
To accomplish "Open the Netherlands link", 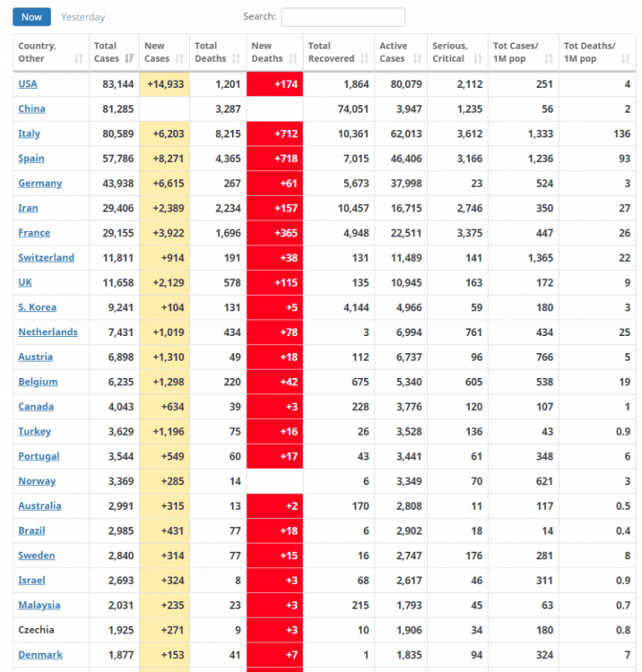I will click(x=48, y=332).
